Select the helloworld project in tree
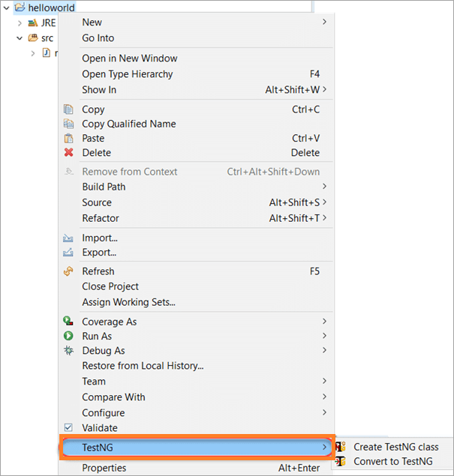The image size is (454, 476). pyautogui.click(x=50, y=7)
